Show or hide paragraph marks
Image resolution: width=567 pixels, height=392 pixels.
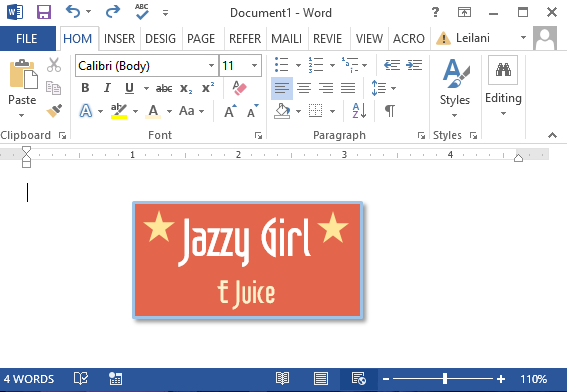point(389,111)
